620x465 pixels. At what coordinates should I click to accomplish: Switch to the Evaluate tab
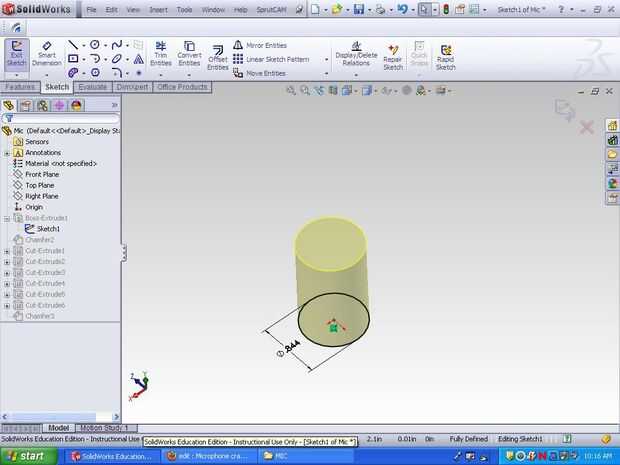point(93,87)
